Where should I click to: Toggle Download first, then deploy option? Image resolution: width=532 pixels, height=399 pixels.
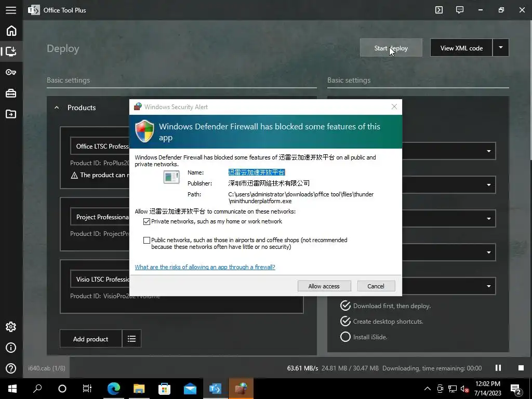click(345, 305)
